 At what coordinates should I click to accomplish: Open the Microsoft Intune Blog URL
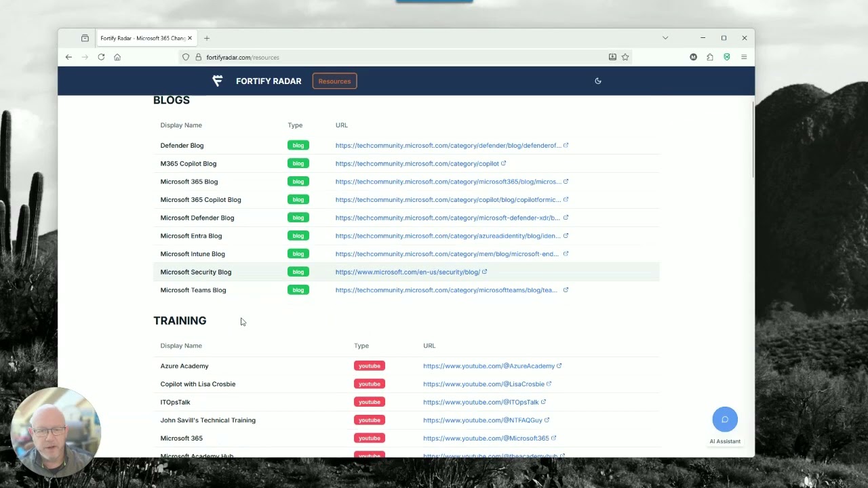coord(452,254)
